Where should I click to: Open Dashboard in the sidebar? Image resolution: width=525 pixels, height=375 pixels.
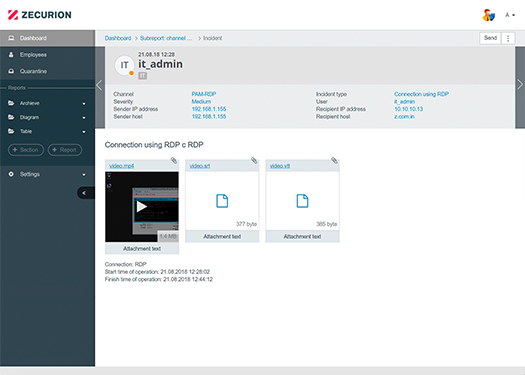(x=47, y=38)
